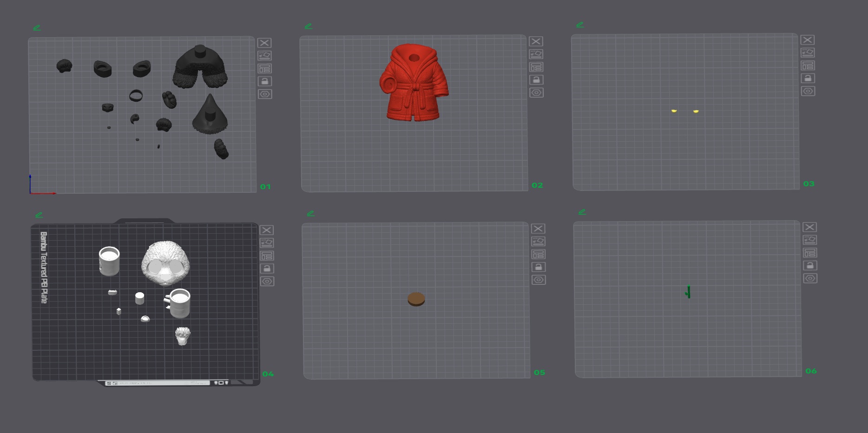The width and height of the screenshot is (868, 433).
Task: Click the plate number label 02
Action: click(537, 185)
